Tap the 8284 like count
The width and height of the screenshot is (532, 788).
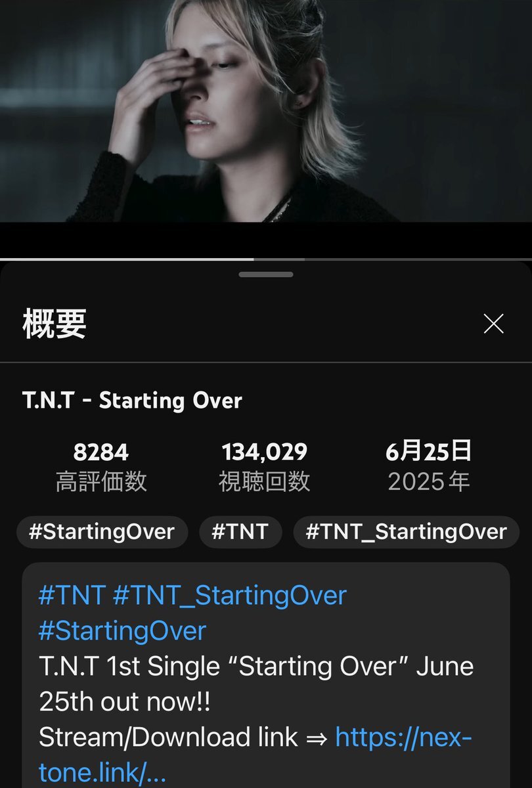101,452
